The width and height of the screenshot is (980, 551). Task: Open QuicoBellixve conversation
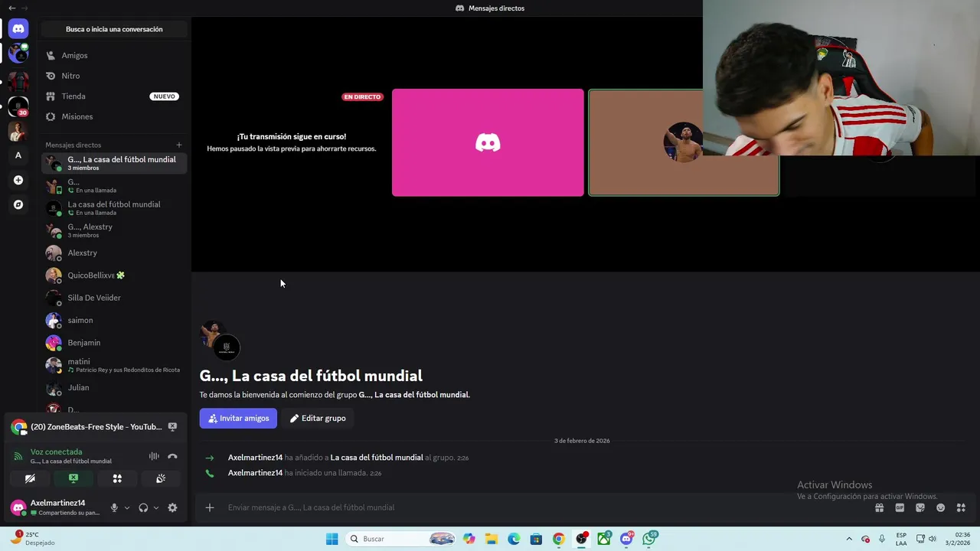[x=114, y=275]
